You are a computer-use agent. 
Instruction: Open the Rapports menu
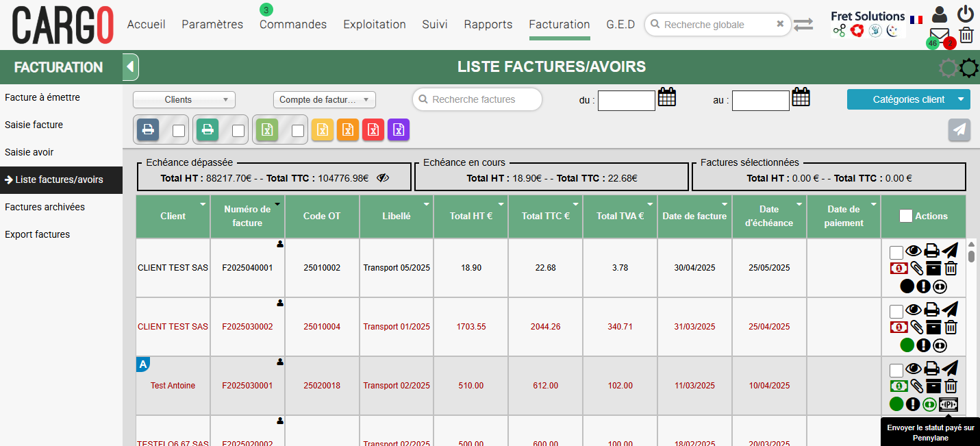(x=488, y=24)
